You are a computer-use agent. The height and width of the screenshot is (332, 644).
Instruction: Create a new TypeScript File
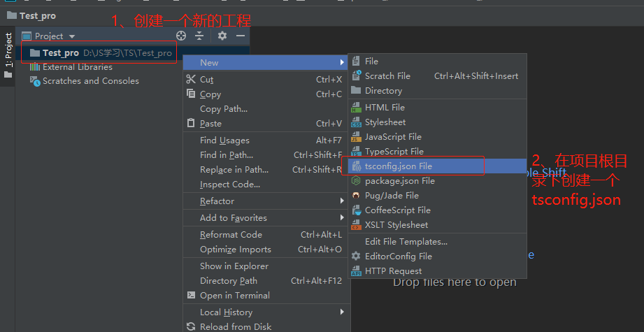tap(438, 152)
